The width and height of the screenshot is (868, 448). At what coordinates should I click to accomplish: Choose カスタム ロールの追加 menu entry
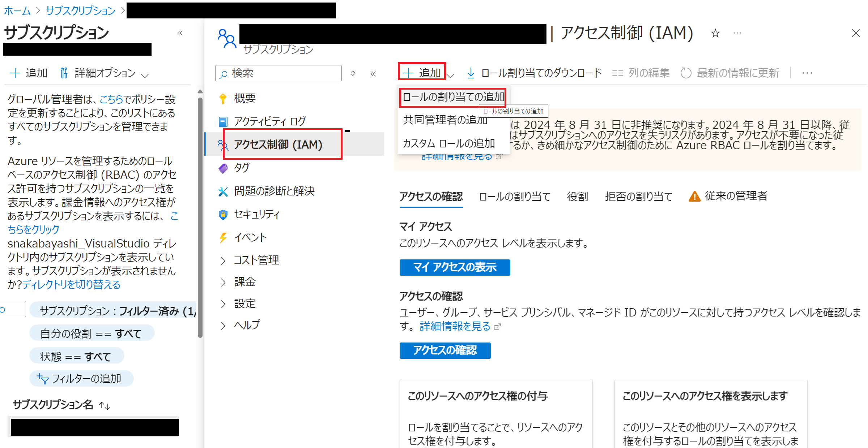click(x=448, y=143)
